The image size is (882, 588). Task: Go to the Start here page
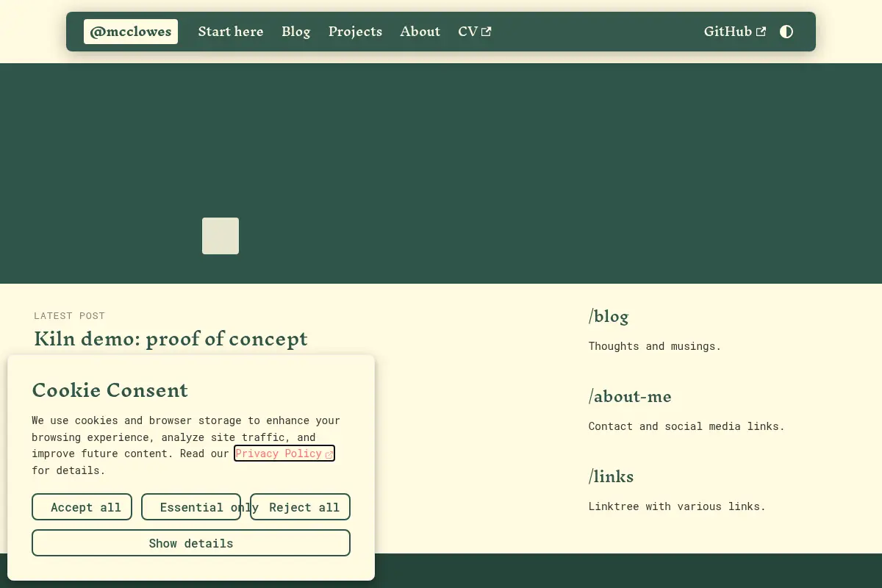pyautogui.click(x=231, y=32)
